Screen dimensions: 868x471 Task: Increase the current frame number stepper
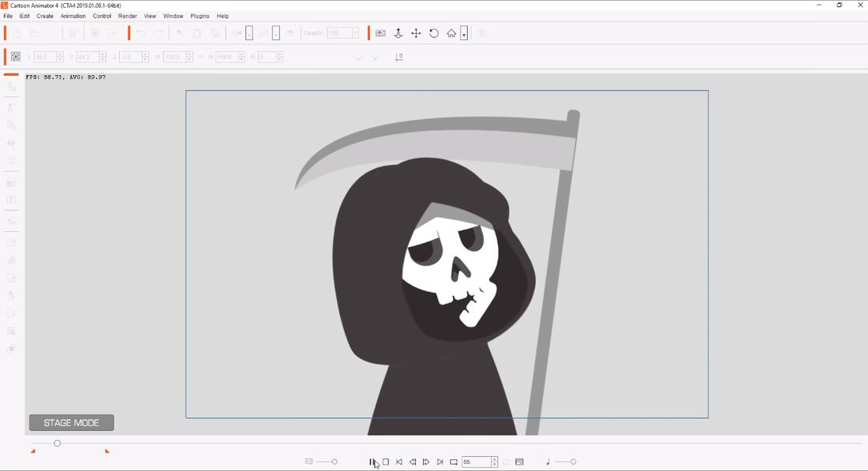(x=495, y=459)
